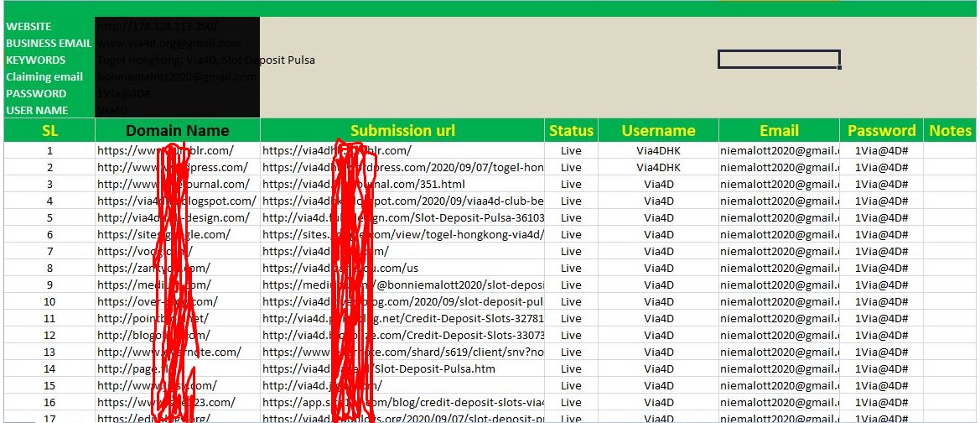
Task: Click username Via4D in row 11
Action: 658,318
